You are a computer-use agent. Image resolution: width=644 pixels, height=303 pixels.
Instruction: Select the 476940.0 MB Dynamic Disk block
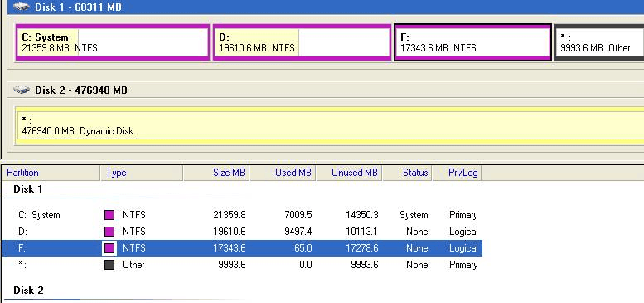[x=329, y=126]
